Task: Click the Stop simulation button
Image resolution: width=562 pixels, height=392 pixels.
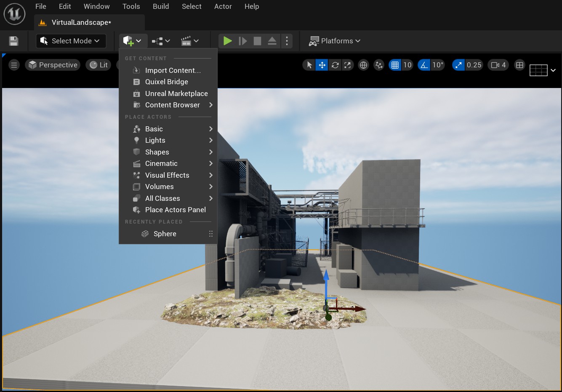Action: tap(257, 41)
